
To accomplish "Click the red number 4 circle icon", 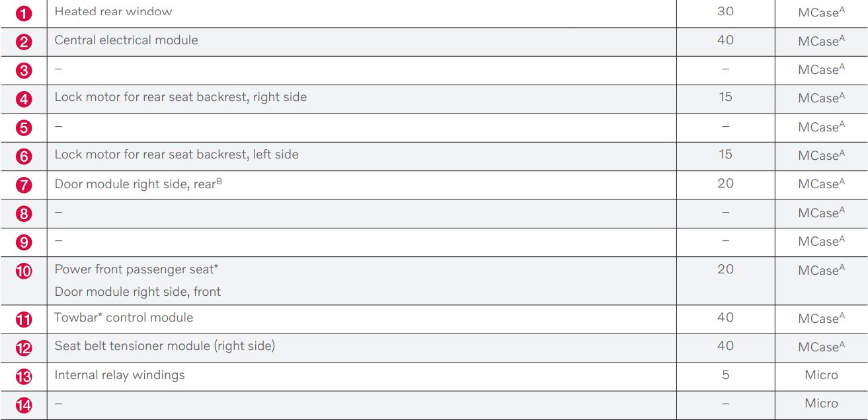I will [23, 99].
